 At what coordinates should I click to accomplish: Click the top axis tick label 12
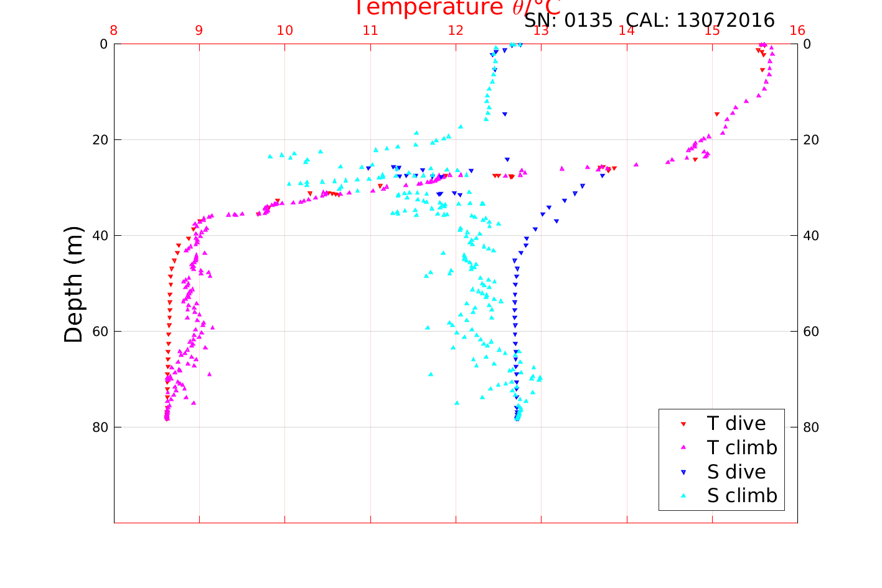pos(456,31)
